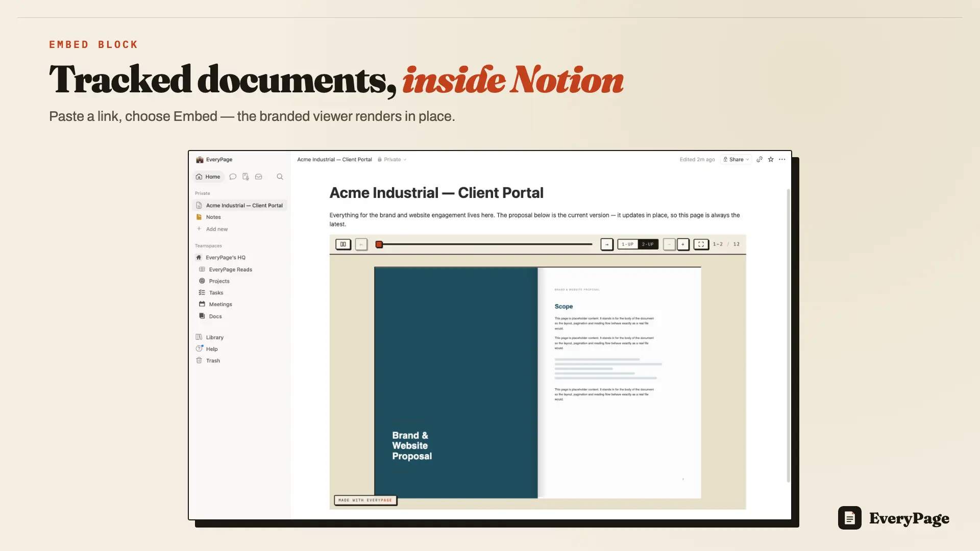Click the red page scrubber handle
980x551 pixels.
[x=379, y=244]
